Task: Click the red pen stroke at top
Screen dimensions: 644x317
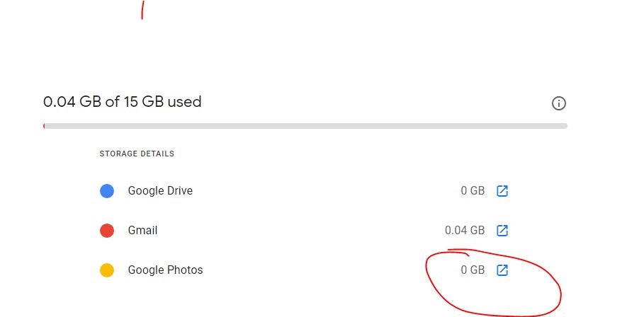Action: click(142, 10)
